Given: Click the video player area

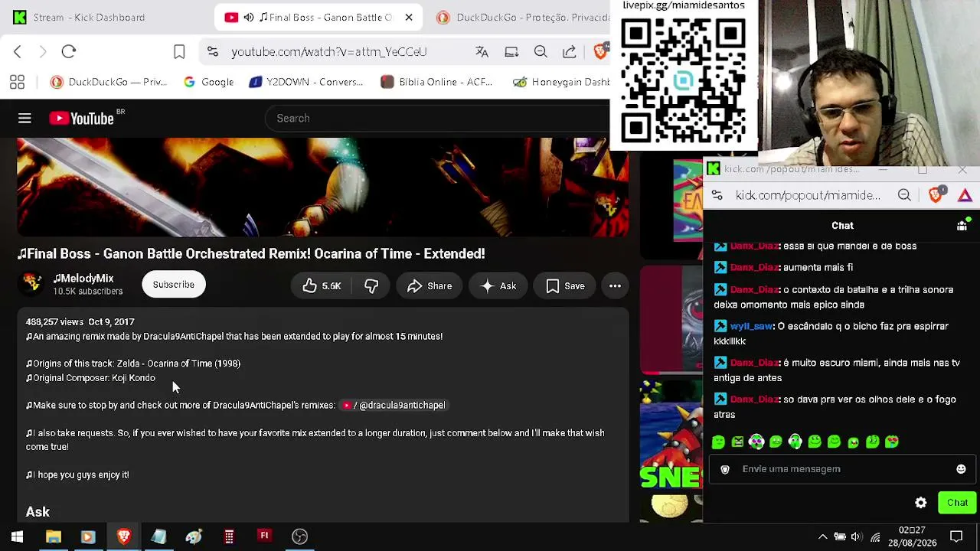Looking at the screenshot, I should click(323, 187).
